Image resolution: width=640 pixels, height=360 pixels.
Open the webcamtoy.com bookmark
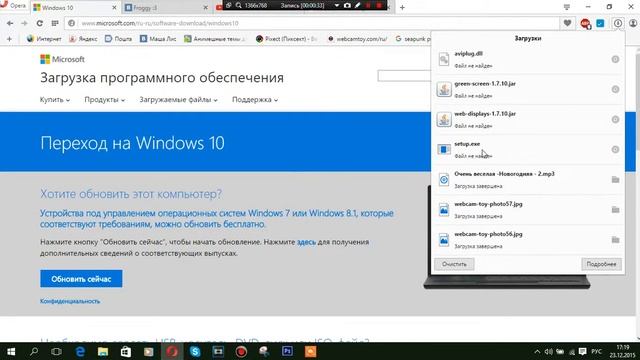(x=358, y=39)
